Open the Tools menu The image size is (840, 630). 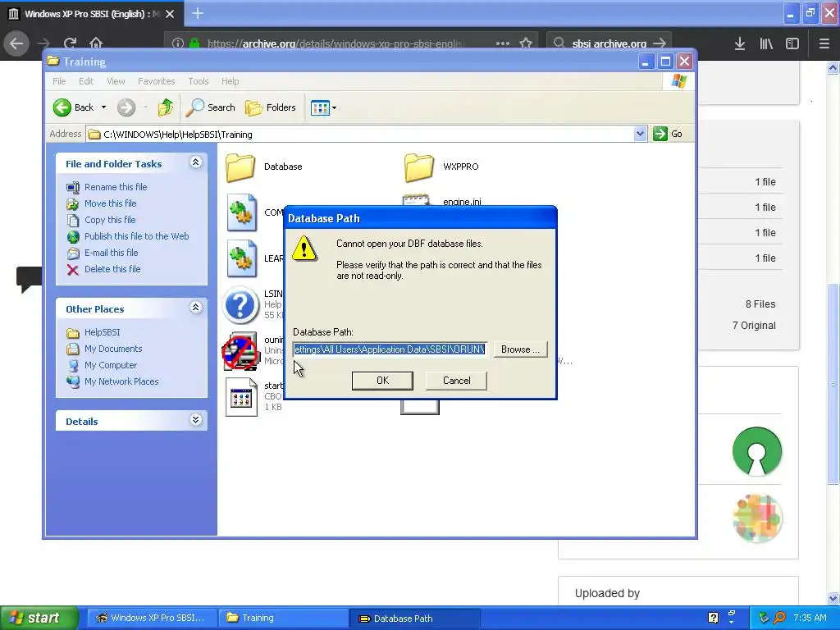tap(199, 81)
